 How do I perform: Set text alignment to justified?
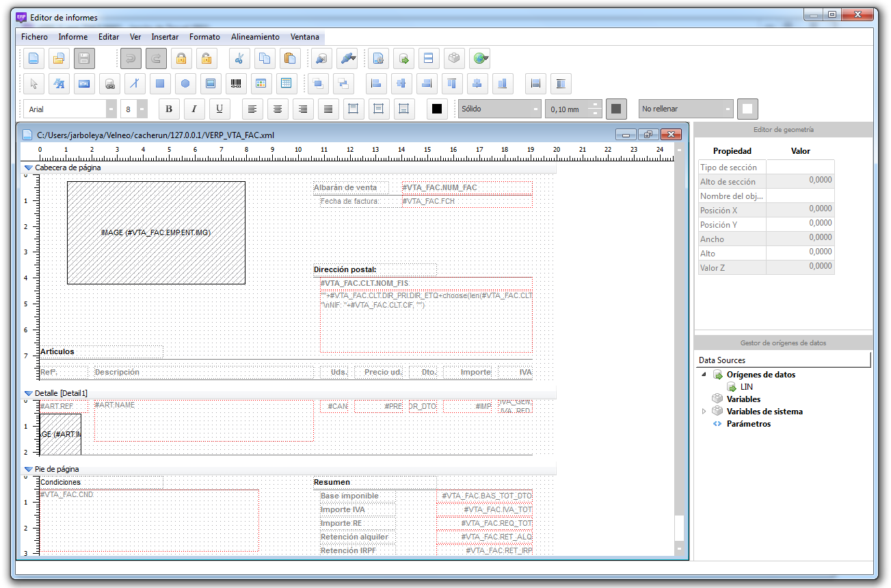[328, 109]
